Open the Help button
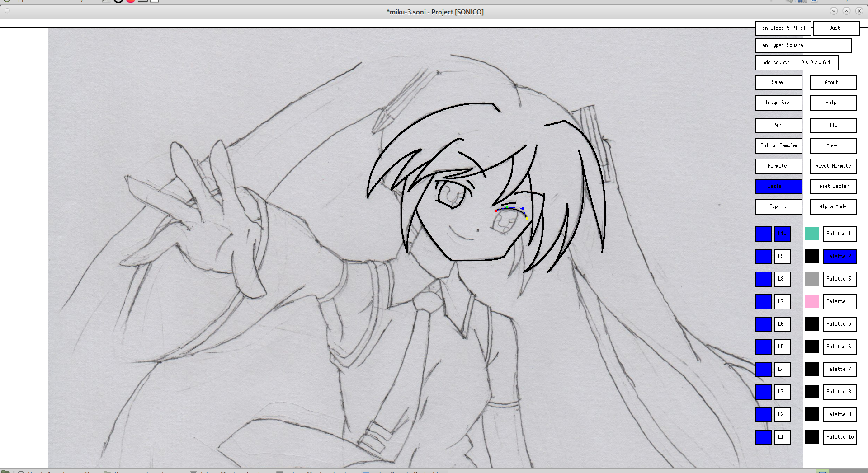 pyautogui.click(x=833, y=103)
